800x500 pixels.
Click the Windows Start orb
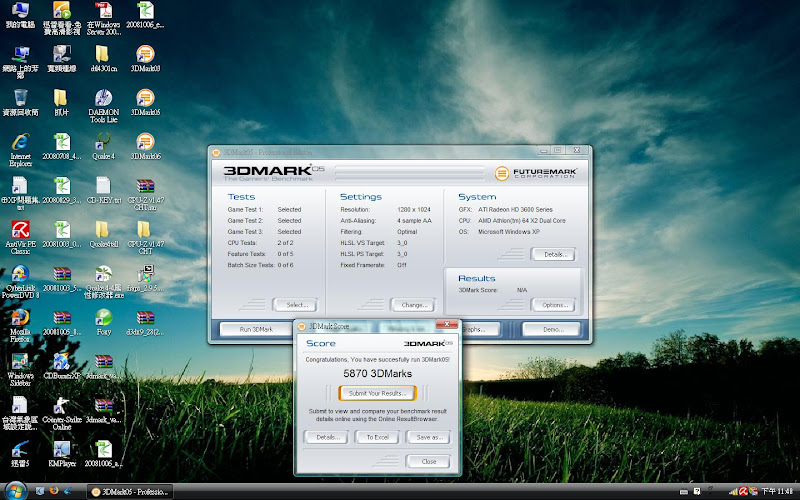click(13, 491)
